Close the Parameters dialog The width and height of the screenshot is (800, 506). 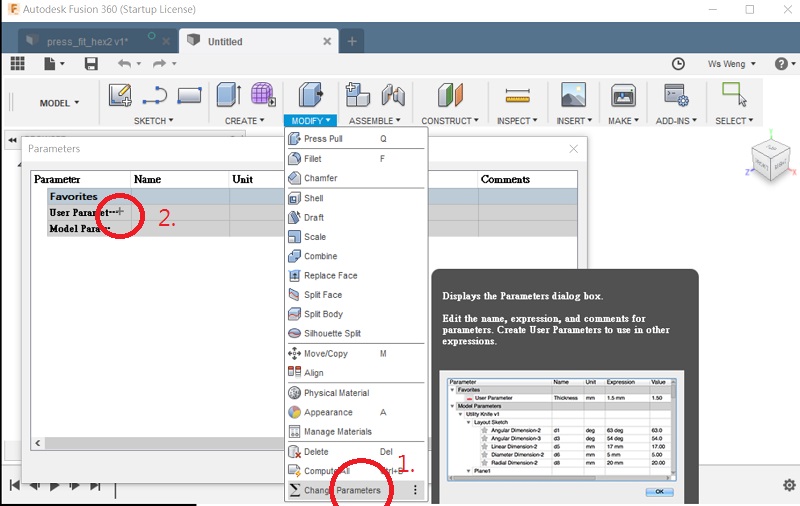coord(573,148)
